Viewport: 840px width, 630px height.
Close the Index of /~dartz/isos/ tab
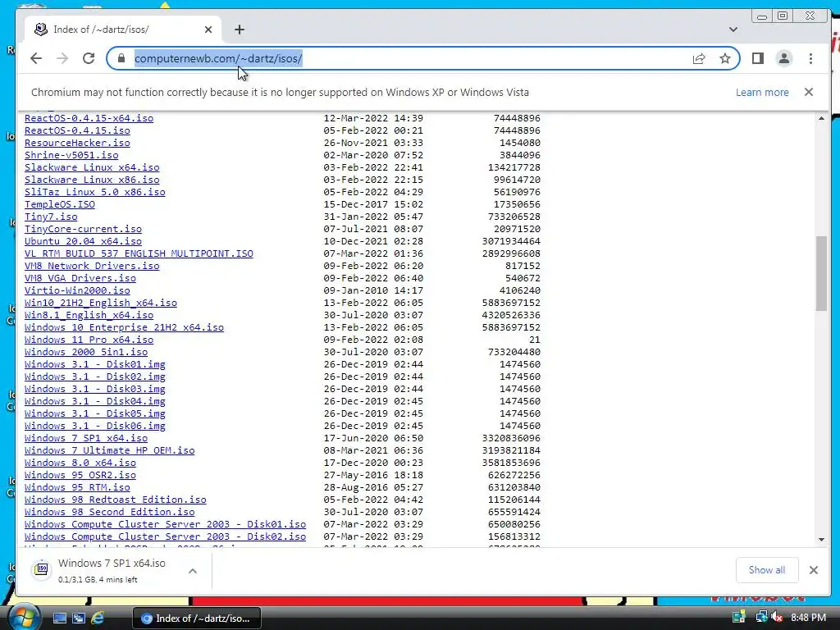tap(208, 30)
